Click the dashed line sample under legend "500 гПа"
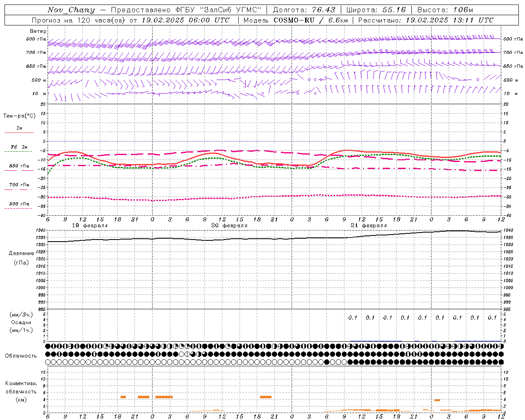Screen dimensions: 525x420 19,208
